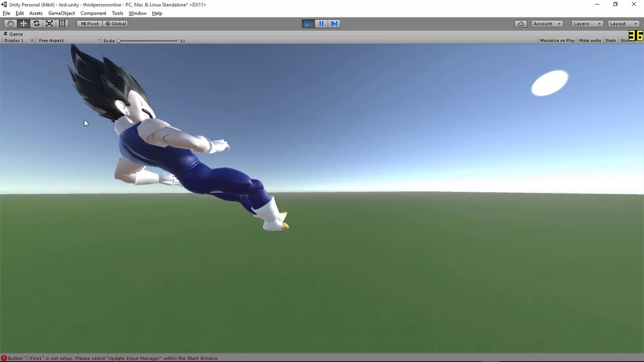Advance one frame with Step button
The width and height of the screenshot is (644, 362).
coord(334,24)
